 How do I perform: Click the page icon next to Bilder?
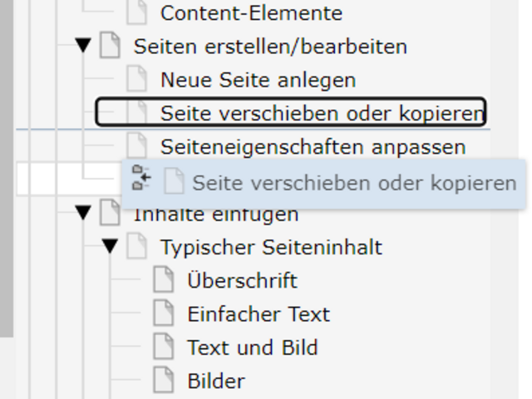point(164,381)
